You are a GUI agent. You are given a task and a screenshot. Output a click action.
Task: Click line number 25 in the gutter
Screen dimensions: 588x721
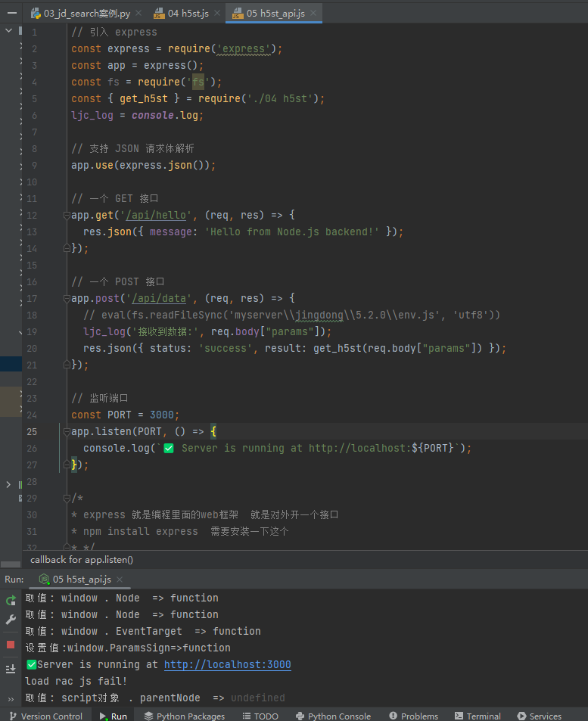[x=32, y=431]
